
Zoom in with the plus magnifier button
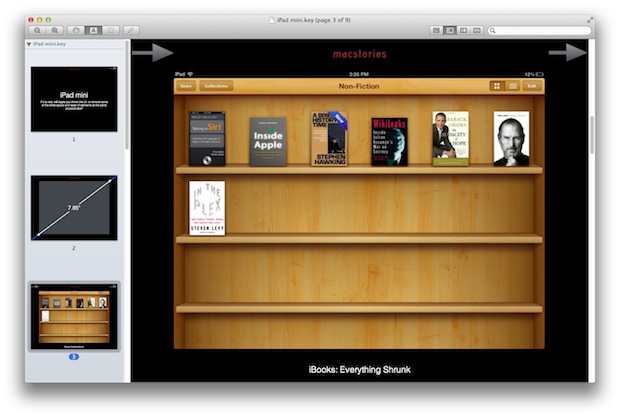click(x=55, y=30)
